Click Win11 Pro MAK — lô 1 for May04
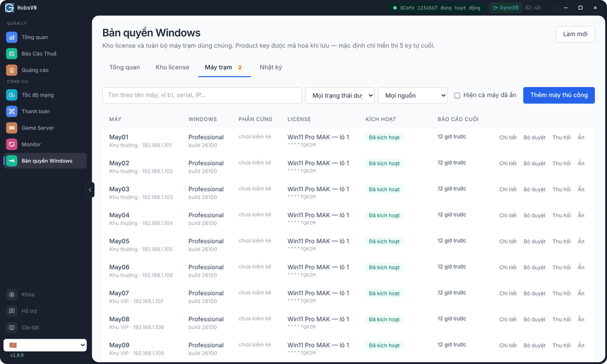The width and height of the screenshot is (607, 364). [x=318, y=215]
